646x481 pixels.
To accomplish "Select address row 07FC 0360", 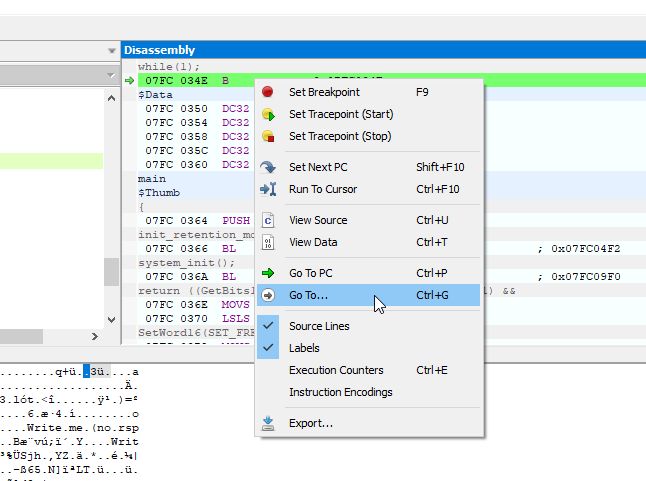I will pyautogui.click(x=197, y=165).
